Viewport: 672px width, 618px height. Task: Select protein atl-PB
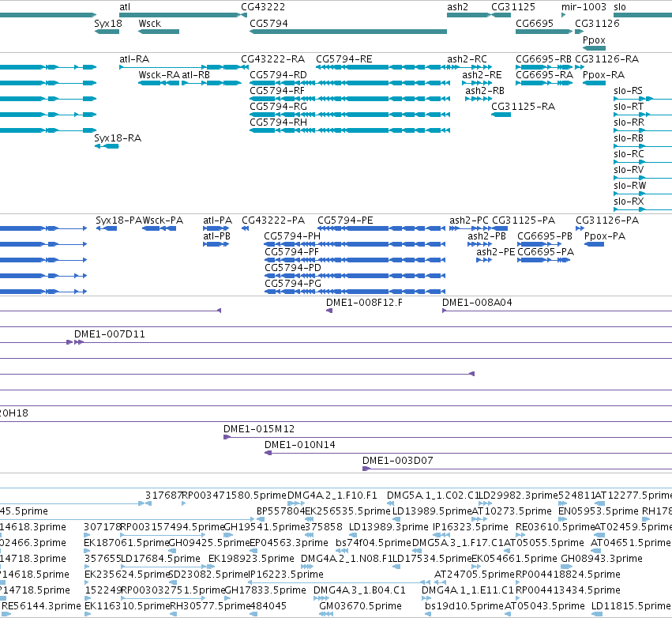pyautogui.click(x=216, y=236)
